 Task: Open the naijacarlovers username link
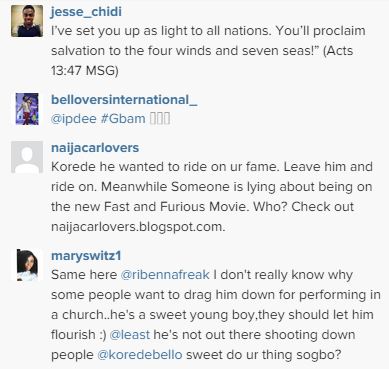point(95,148)
